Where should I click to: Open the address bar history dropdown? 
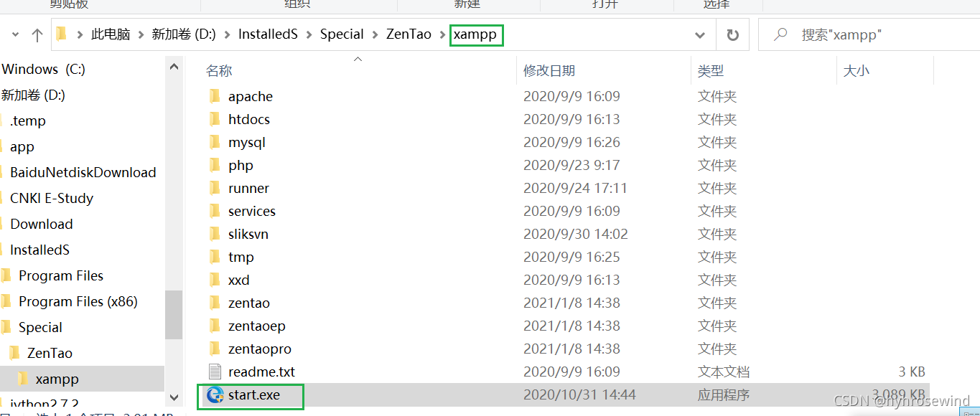coord(700,34)
